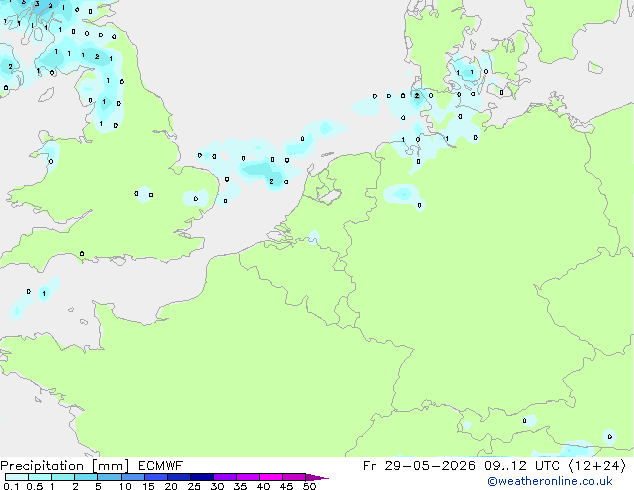This screenshot has height=490, width=634.
Task: Click the "0.5" legend scale label
Action: (35, 486)
